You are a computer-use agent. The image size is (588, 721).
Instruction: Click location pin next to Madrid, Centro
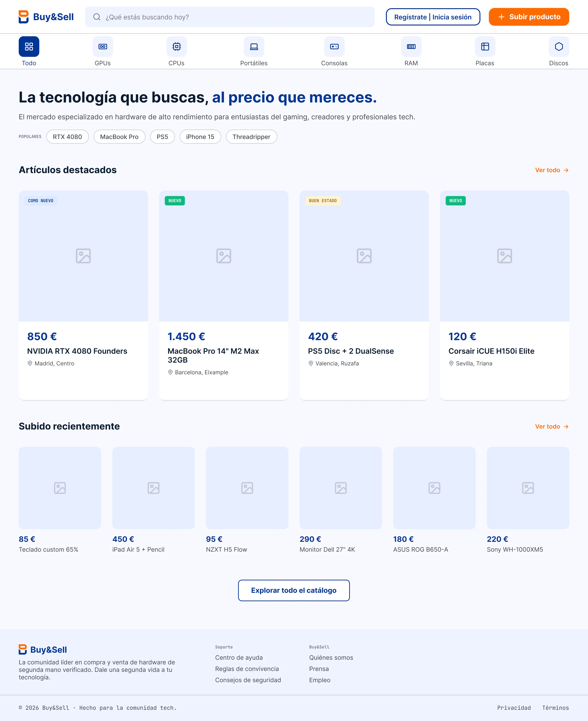point(30,363)
